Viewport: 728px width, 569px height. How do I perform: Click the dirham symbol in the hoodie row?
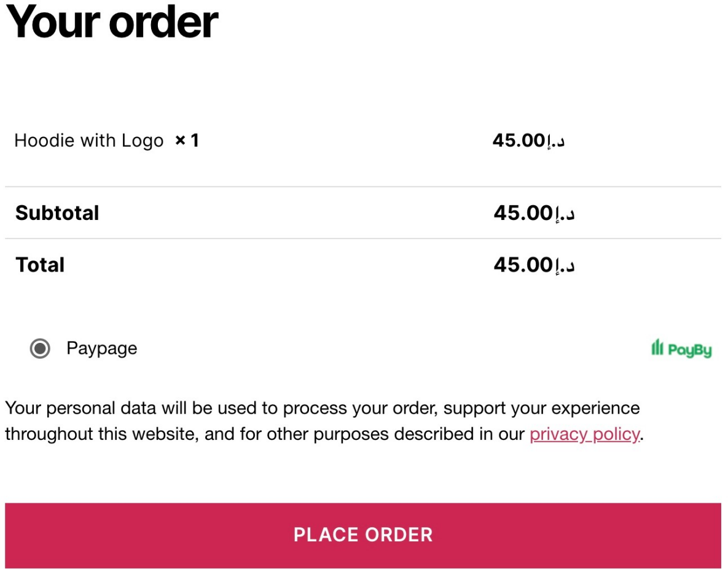[x=555, y=141]
